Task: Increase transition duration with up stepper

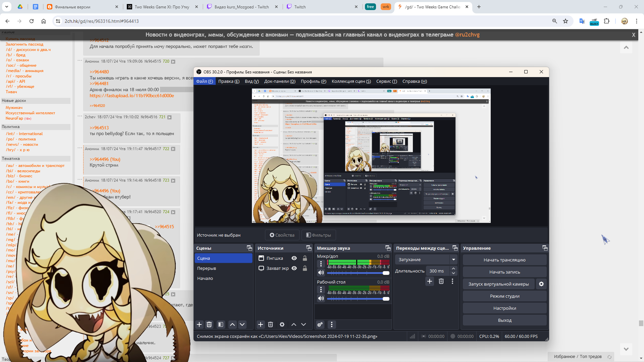Action: (x=453, y=268)
